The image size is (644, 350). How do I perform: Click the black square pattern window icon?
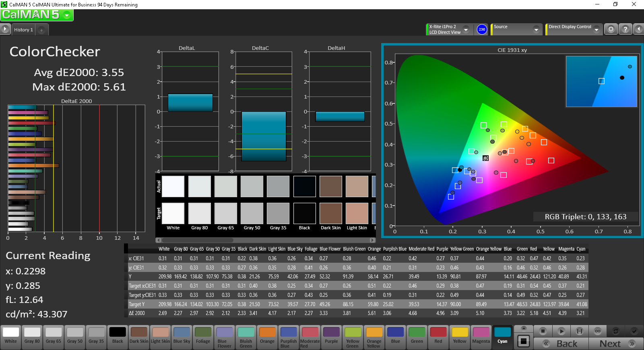point(523,341)
